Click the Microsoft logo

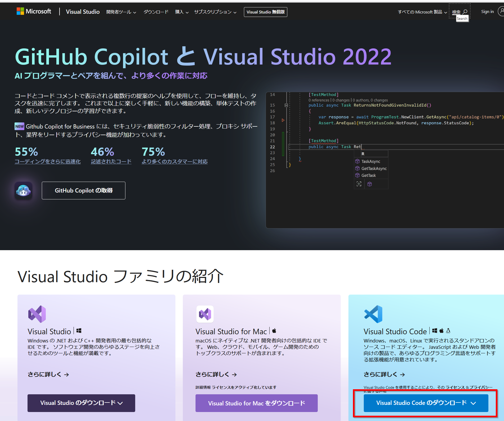click(34, 11)
